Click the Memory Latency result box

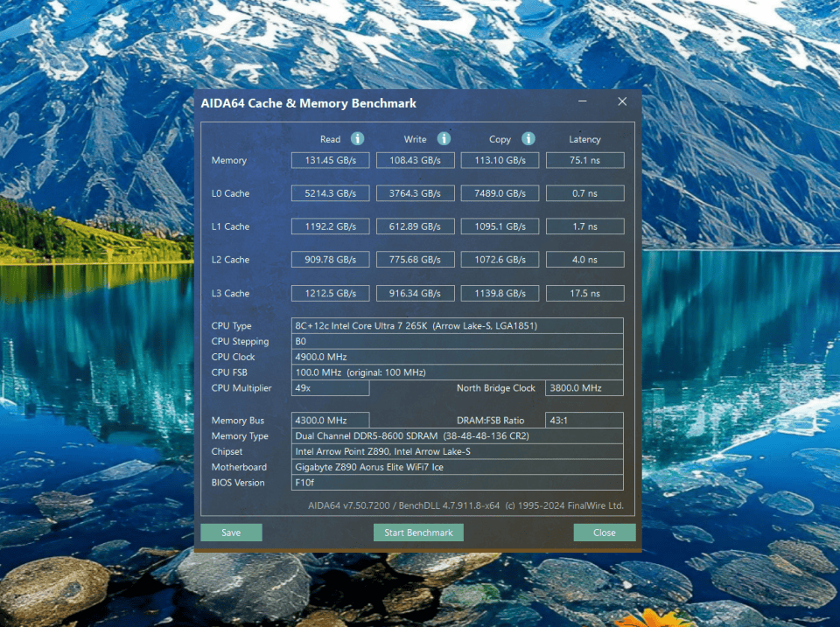[584, 161]
